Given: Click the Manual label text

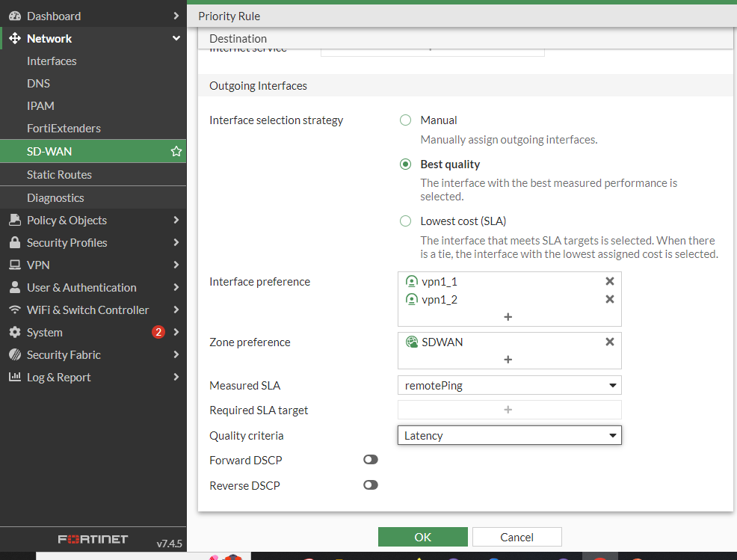Looking at the screenshot, I should point(439,120).
